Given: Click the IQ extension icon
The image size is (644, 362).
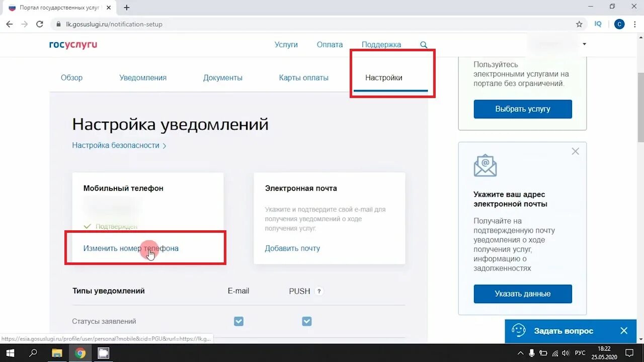Looking at the screenshot, I should coord(598,24).
